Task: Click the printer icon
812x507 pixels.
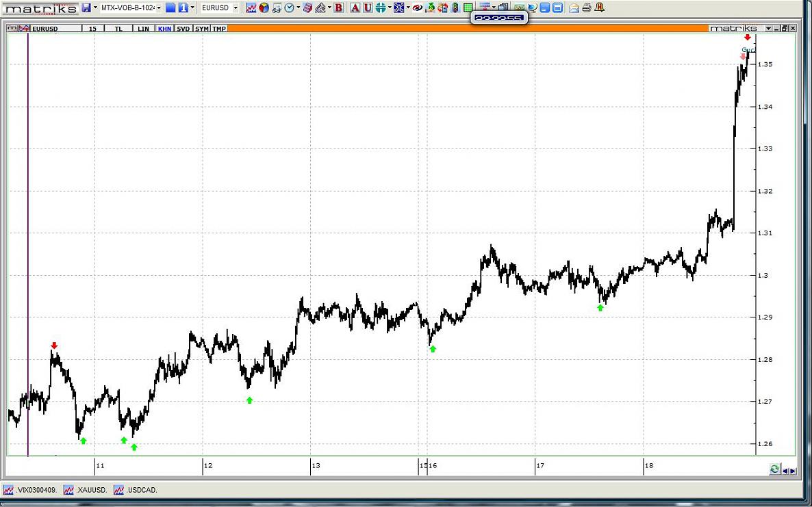Action: point(587,8)
